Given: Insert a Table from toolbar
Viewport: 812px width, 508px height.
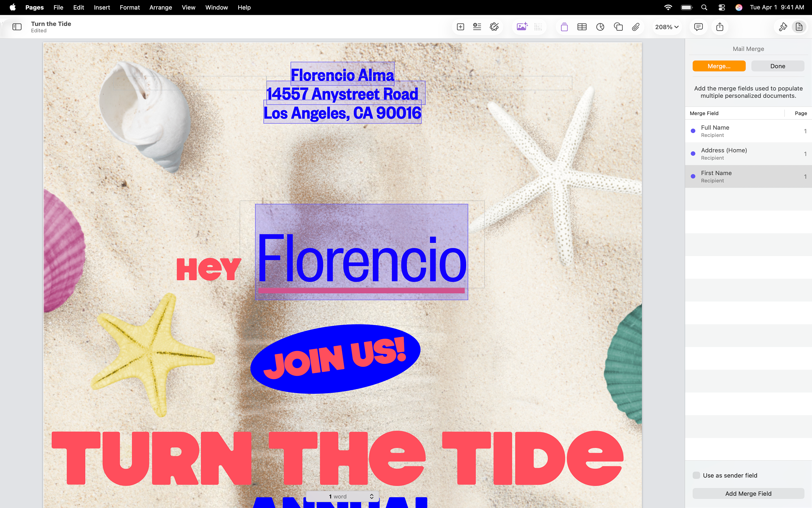Looking at the screenshot, I should (582, 27).
